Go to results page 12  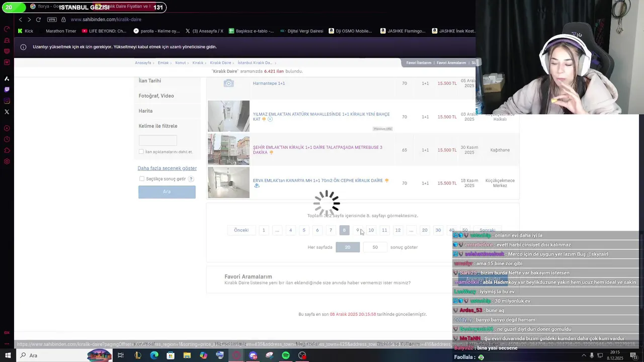coord(398,230)
